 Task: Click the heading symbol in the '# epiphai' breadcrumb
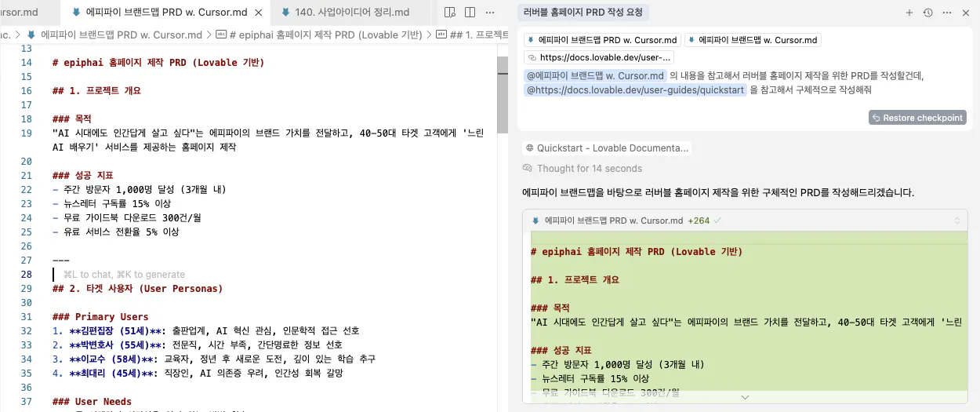coord(221,35)
